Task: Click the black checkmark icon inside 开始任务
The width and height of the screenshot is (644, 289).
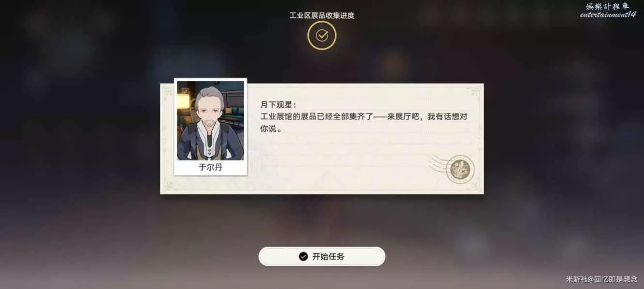Action: pyautogui.click(x=303, y=257)
